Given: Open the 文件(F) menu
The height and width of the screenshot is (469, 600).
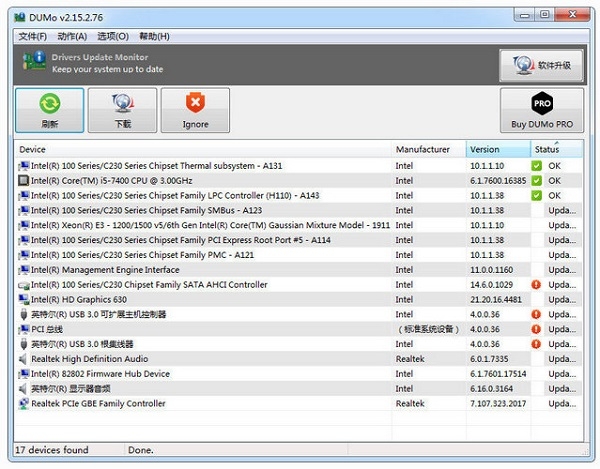Looking at the screenshot, I should [x=32, y=37].
